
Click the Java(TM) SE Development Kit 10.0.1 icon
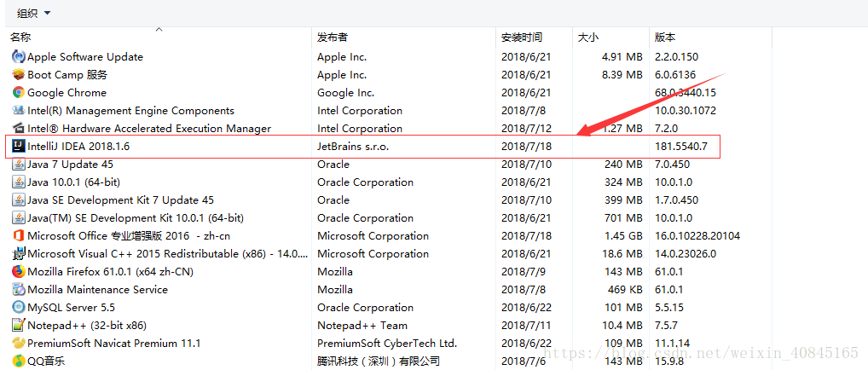tap(18, 217)
